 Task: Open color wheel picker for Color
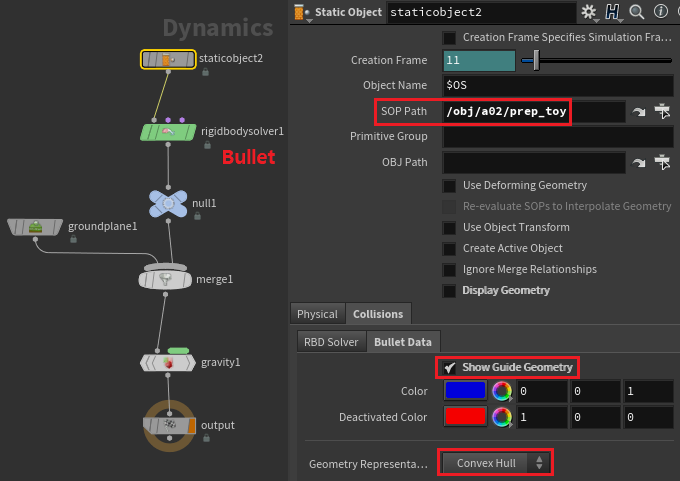point(502,391)
